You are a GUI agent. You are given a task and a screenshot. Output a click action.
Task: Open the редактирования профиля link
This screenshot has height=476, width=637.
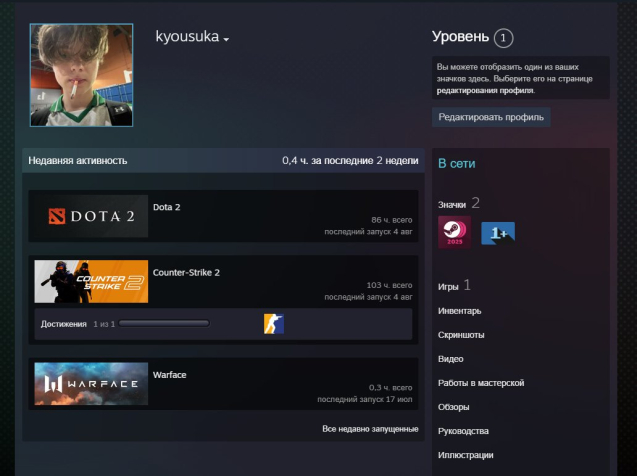[x=485, y=91]
